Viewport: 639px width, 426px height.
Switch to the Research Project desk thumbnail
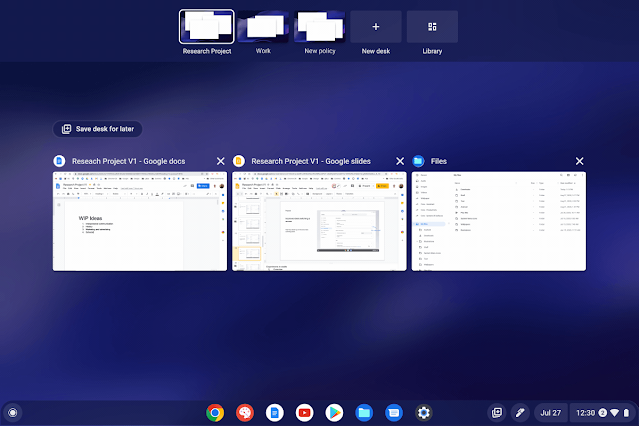tap(207, 26)
